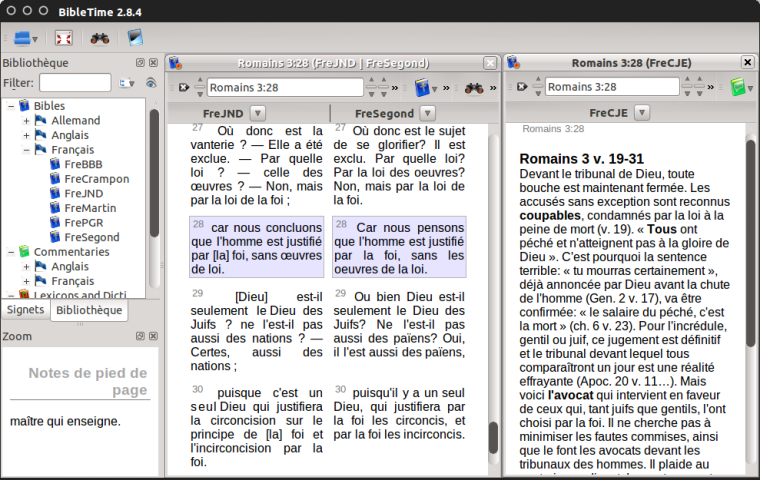Click verse 28 in FreJND column

pos(256,247)
